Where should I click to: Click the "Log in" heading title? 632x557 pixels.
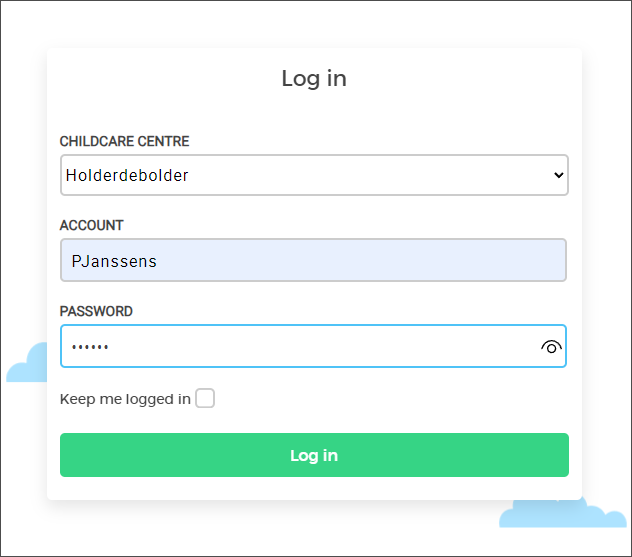314,78
